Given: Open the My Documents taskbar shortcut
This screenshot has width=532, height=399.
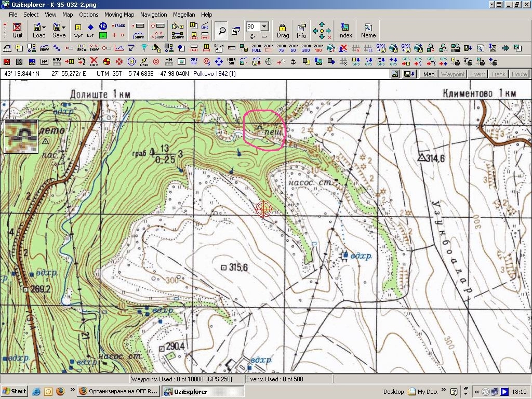Looking at the screenshot, I should (422, 392).
